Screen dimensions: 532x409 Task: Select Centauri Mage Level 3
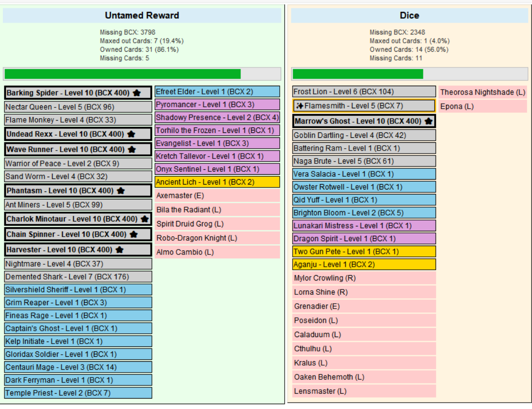[x=78, y=367]
